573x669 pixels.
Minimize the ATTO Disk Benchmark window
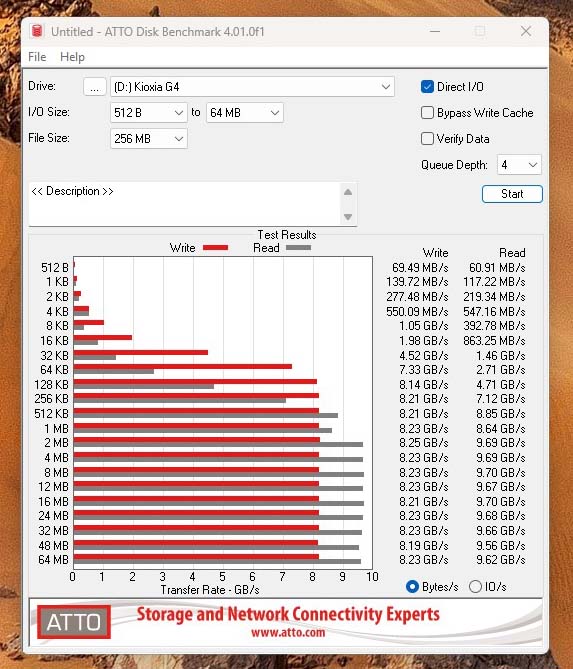click(x=435, y=31)
